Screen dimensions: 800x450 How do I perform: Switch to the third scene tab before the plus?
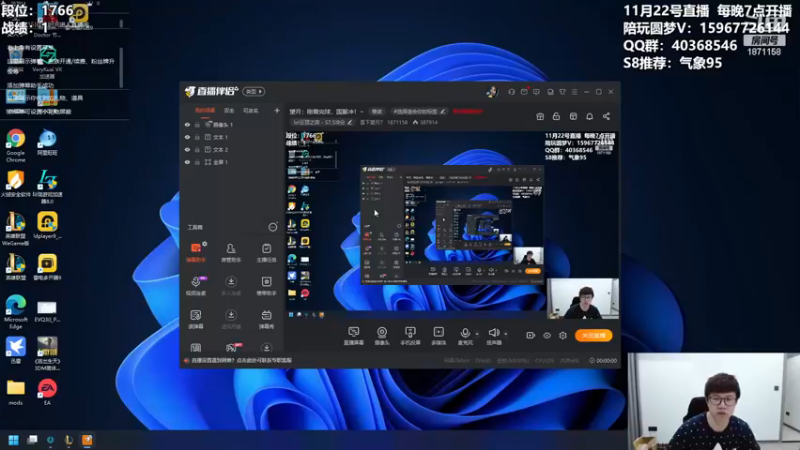[251, 111]
